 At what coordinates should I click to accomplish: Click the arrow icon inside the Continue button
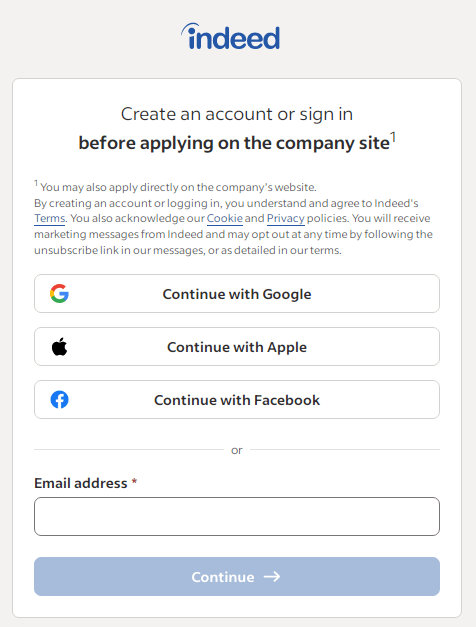point(272,577)
